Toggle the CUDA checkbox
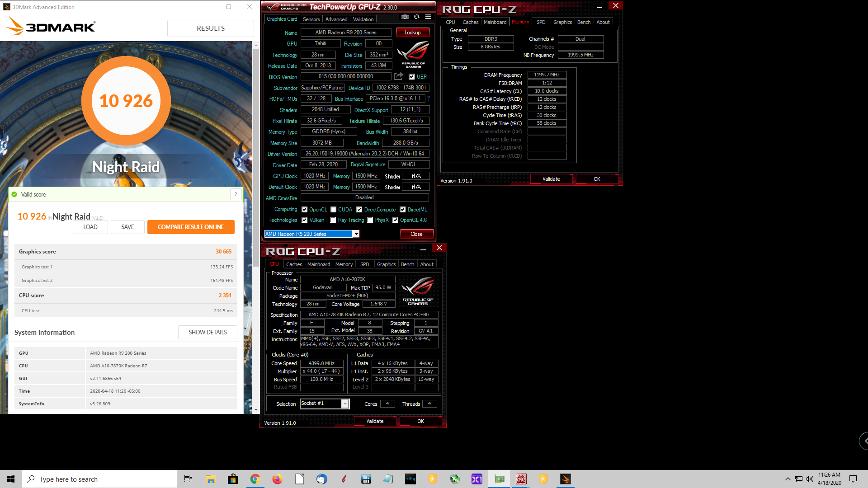 point(333,210)
